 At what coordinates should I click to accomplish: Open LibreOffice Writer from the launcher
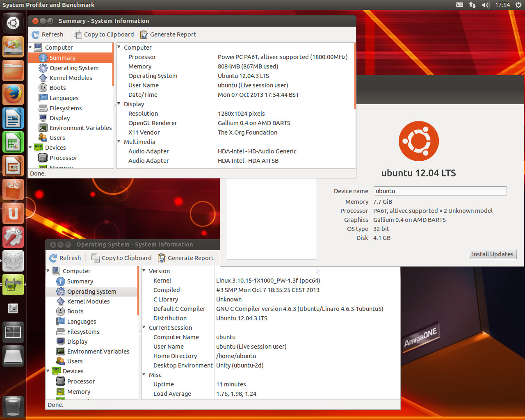click(x=13, y=118)
